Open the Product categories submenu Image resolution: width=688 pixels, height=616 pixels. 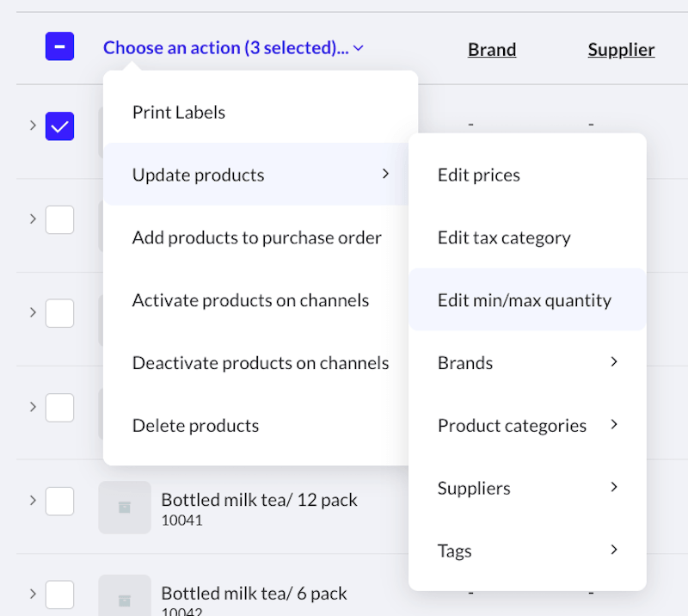[527, 426]
